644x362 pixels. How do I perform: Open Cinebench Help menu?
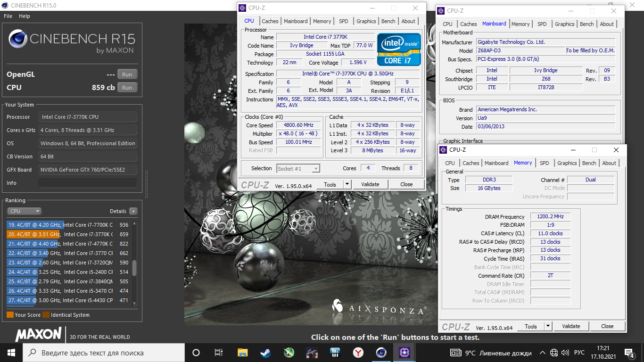click(25, 16)
